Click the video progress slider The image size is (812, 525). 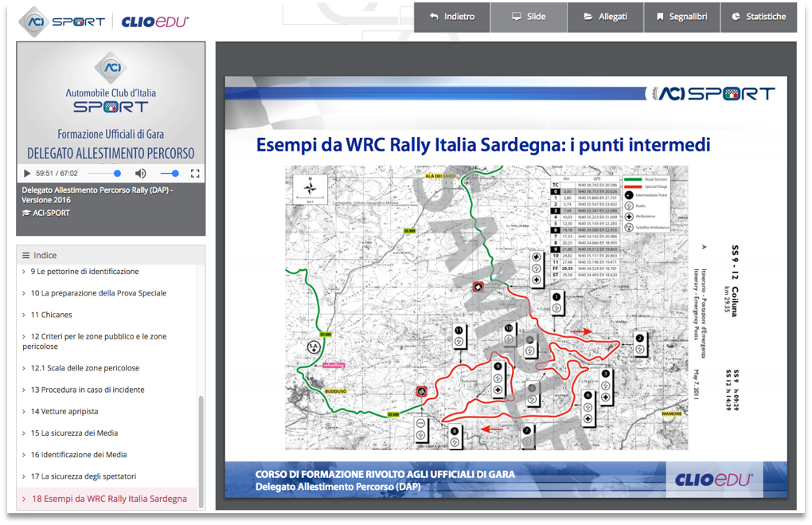click(x=104, y=173)
